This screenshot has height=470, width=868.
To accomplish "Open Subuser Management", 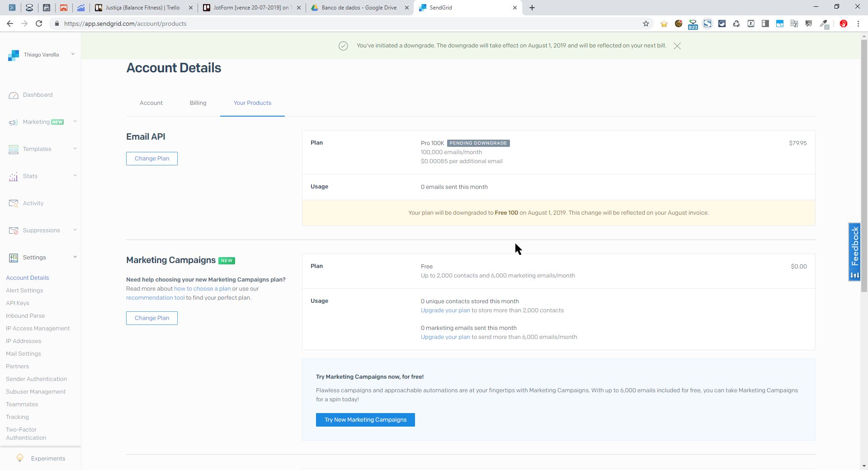I will coord(36,392).
